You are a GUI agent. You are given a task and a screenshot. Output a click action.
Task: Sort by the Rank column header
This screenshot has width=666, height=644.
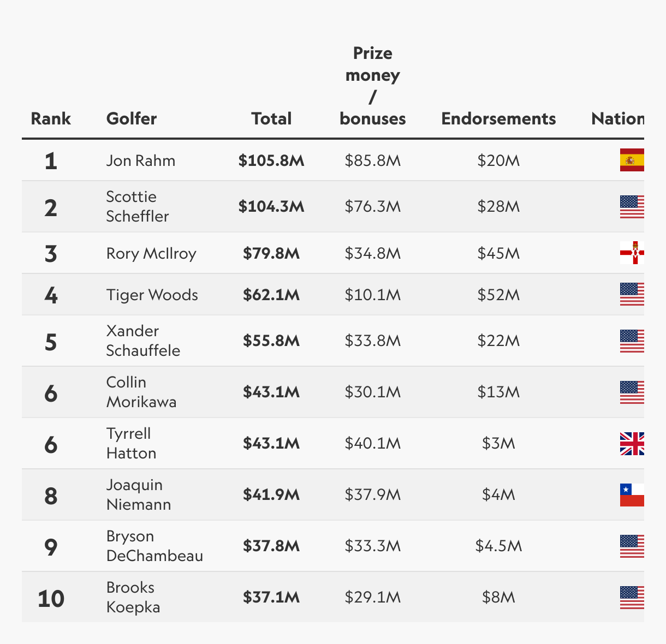pos(51,118)
